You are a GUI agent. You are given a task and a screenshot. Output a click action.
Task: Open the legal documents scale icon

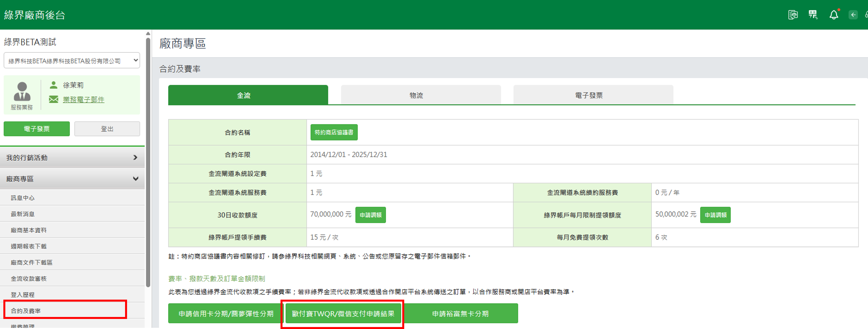[x=793, y=15]
